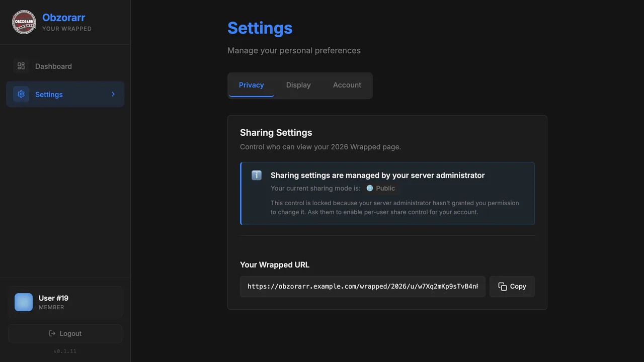Click the copy icon in Copy button
Screen dimensions: 644x362
503,287
